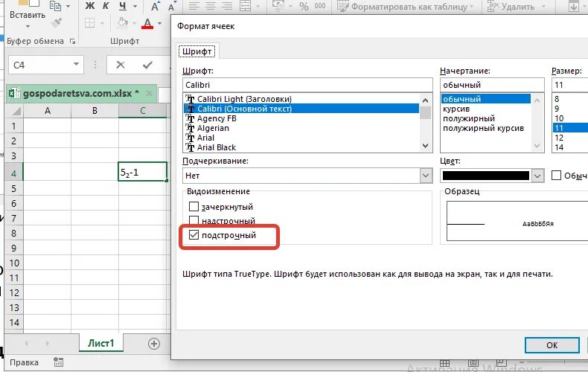The width and height of the screenshot is (588, 372).
Task: Click cell C4 containing 5₂-1
Action: coord(142,172)
